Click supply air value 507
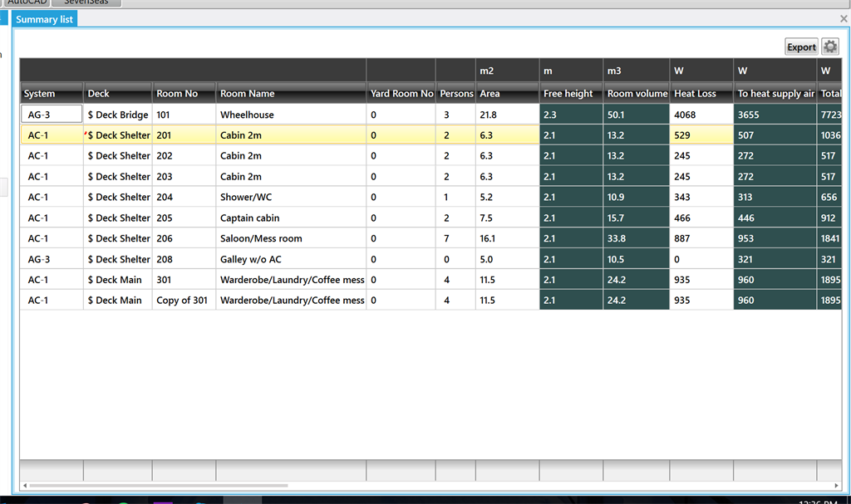 [775, 135]
